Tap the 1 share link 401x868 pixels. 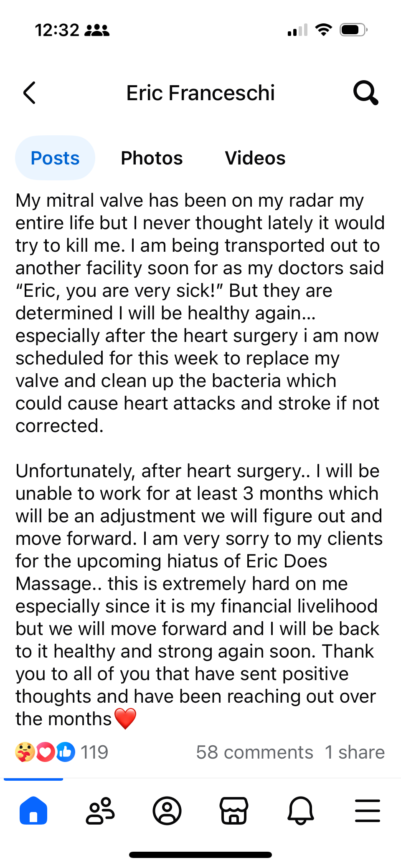coord(355,752)
